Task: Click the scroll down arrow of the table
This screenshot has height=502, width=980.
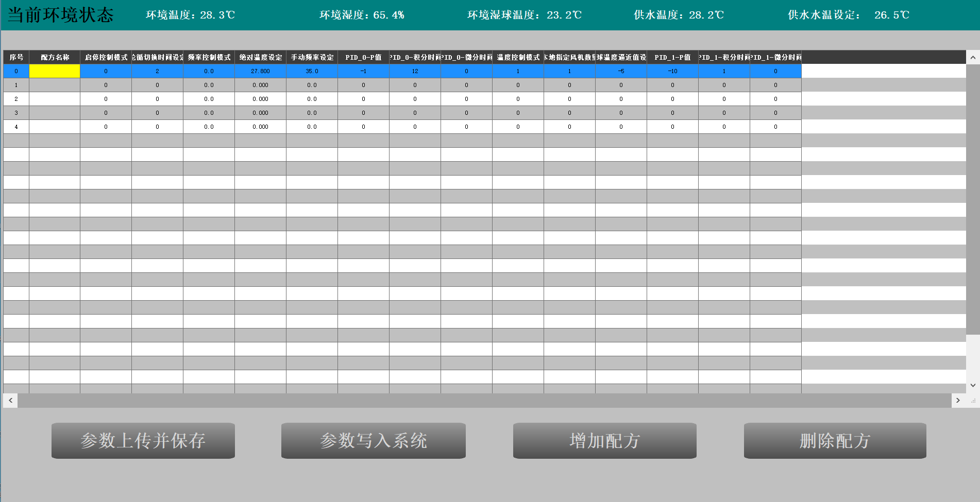Action: pyautogui.click(x=972, y=385)
